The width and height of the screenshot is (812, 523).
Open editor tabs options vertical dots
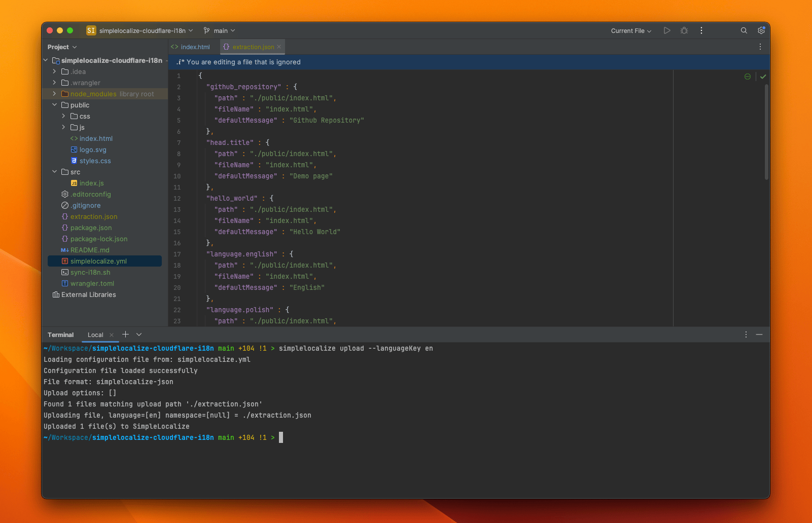click(760, 47)
